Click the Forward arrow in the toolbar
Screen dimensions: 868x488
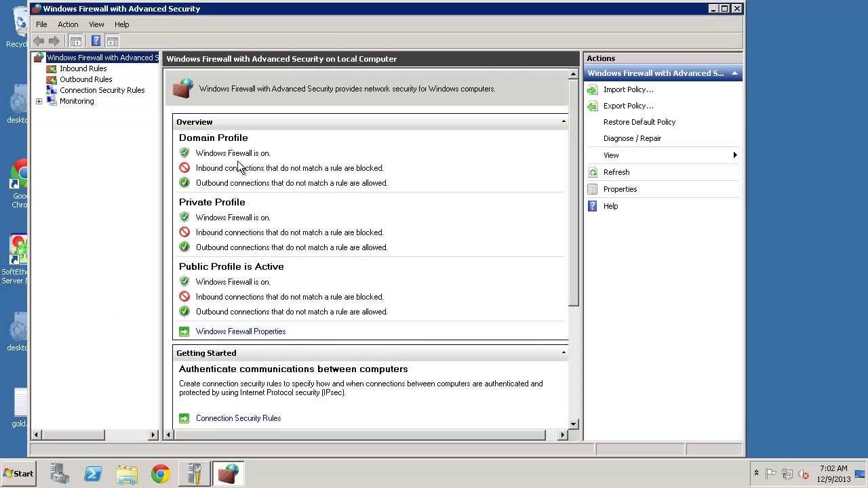tap(54, 41)
